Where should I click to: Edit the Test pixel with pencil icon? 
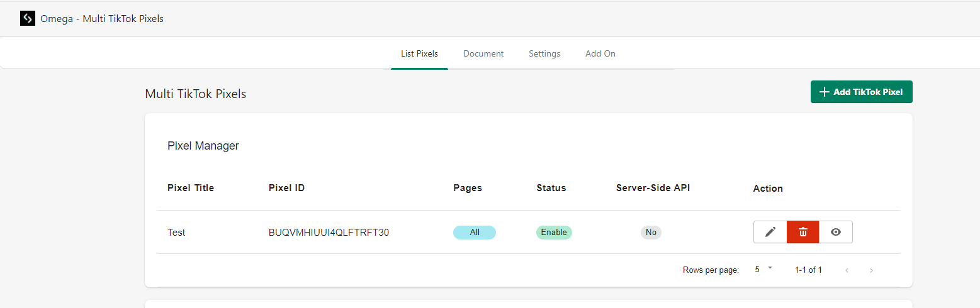coord(770,232)
